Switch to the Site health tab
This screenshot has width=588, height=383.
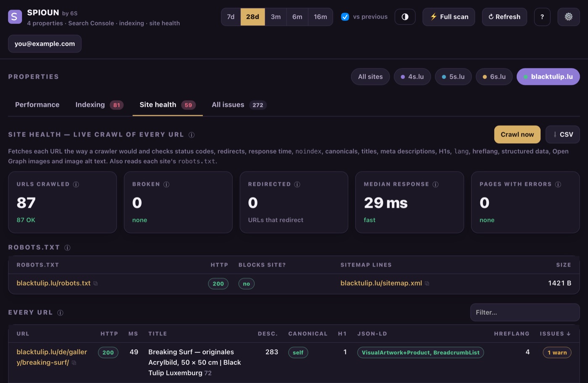pyautogui.click(x=168, y=105)
